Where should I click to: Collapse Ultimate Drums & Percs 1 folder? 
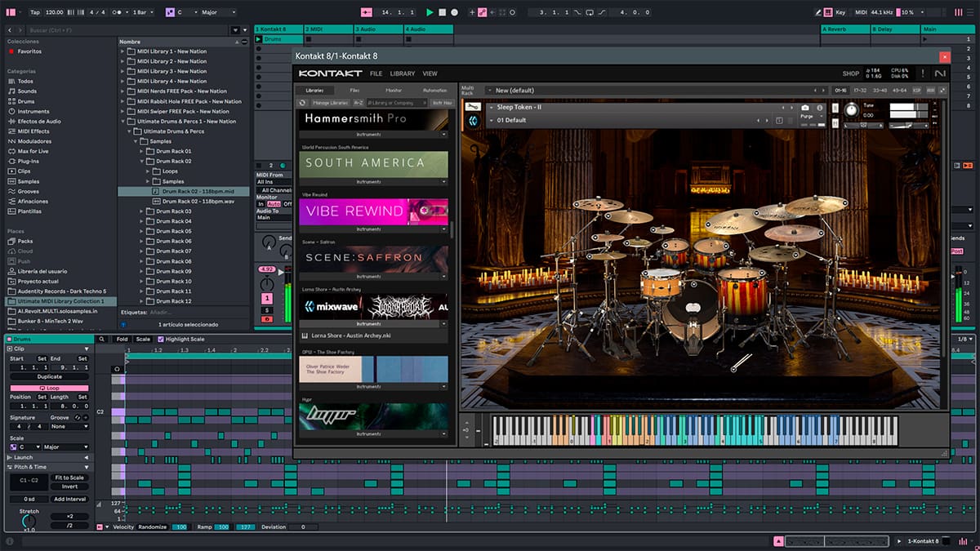coord(122,121)
